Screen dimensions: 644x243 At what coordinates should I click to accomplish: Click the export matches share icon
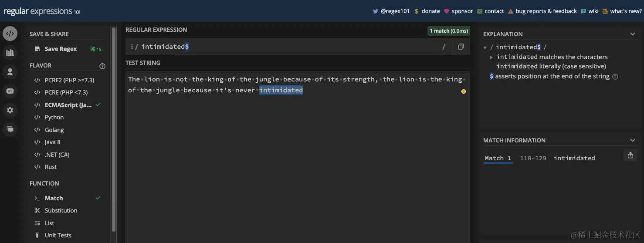point(630,155)
